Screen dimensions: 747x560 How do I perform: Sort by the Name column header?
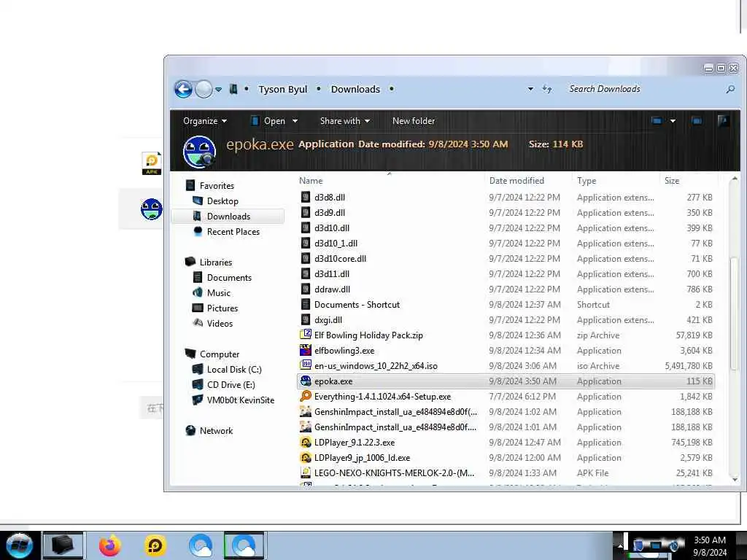(311, 181)
